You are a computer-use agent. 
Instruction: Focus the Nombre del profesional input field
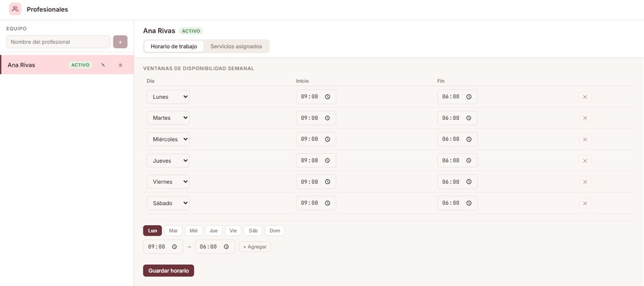tap(59, 42)
